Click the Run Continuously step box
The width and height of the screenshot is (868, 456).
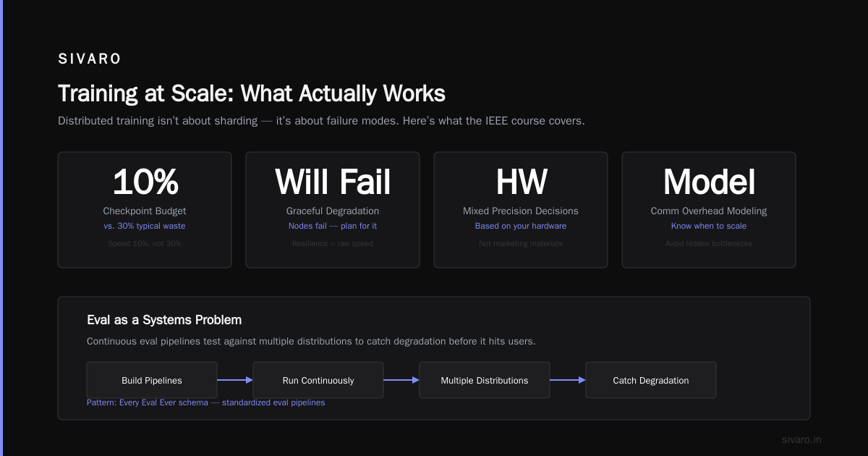tap(318, 380)
